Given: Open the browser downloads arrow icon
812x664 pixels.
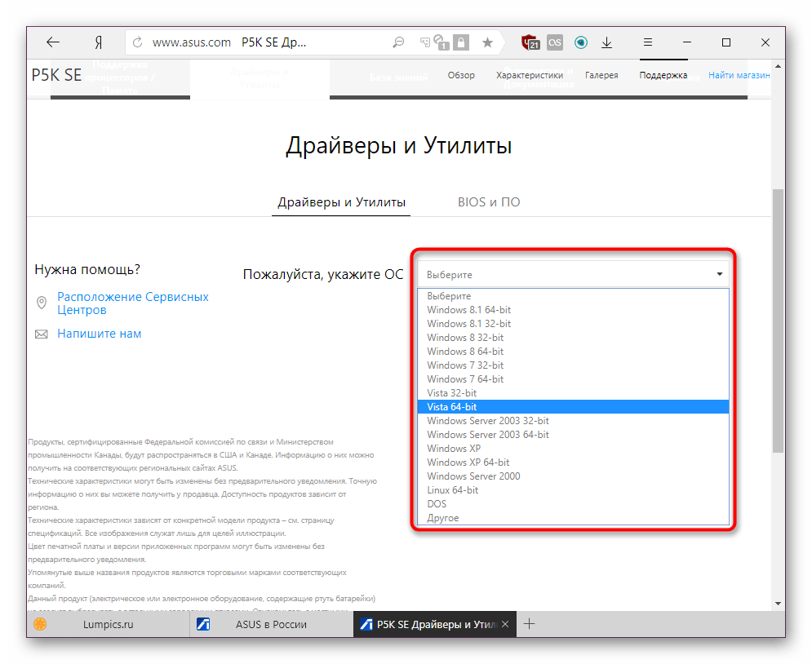Looking at the screenshot, I should click(x=607, y=42).
